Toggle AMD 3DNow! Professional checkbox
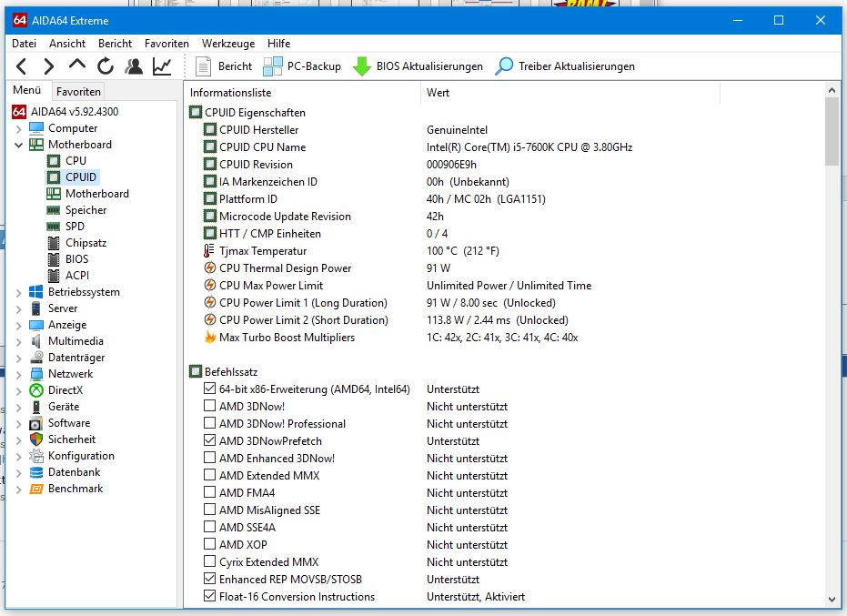This screenshot has width=847, height=616. click(209, 423)
